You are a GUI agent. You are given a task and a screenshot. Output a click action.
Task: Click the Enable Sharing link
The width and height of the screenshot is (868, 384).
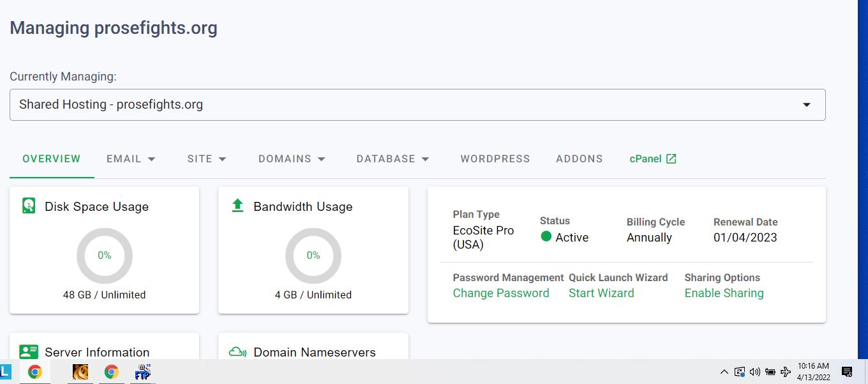[724, 293]
